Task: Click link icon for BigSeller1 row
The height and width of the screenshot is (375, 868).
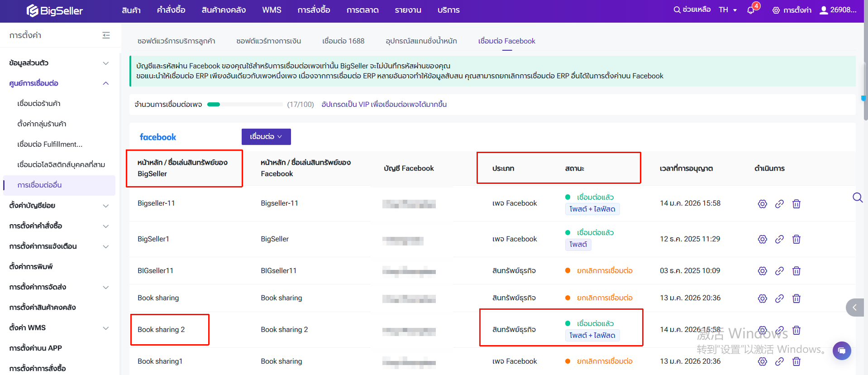Action: 779,239
